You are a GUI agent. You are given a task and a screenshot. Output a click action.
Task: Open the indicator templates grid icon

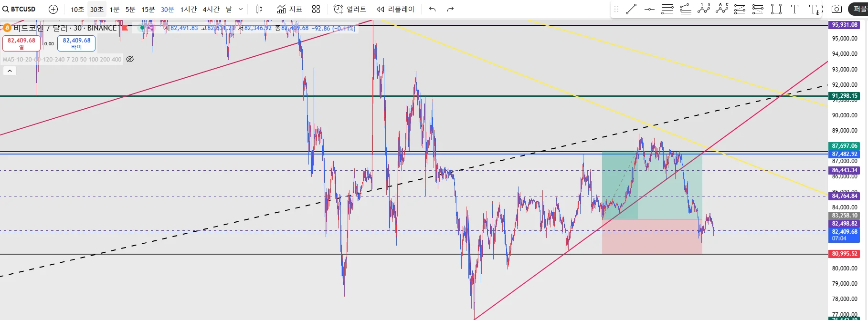pyautogui.click(x=316, y=9)
